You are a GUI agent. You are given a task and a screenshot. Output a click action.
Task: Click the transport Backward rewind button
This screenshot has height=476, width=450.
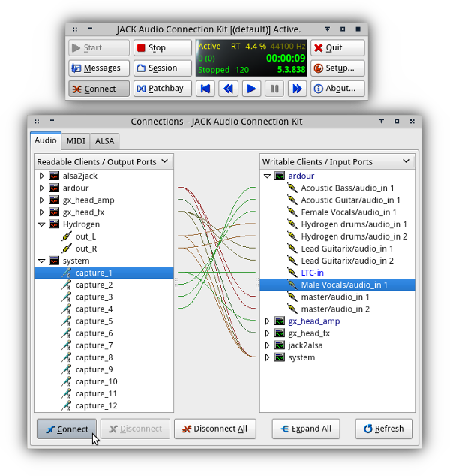tap(229, 89)
